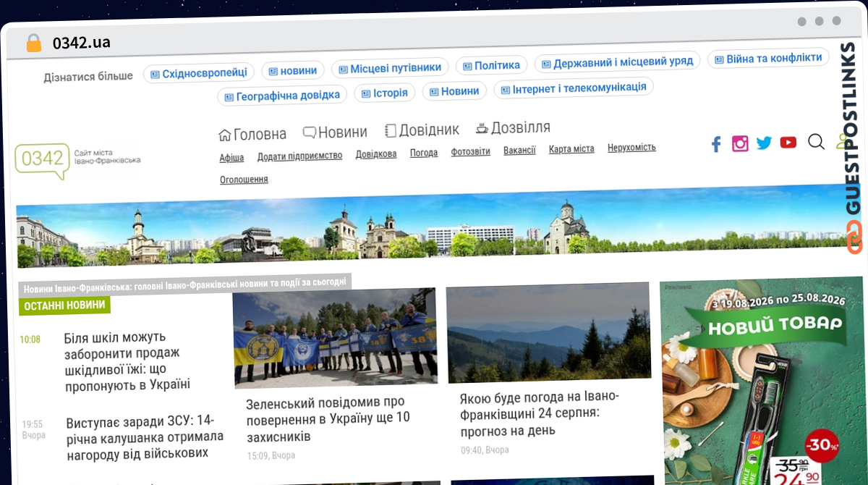Image resolution: width=868 pixels, height=485 pixels.
Task: Open the Афіша submenu link
Action: pos(231,157)
